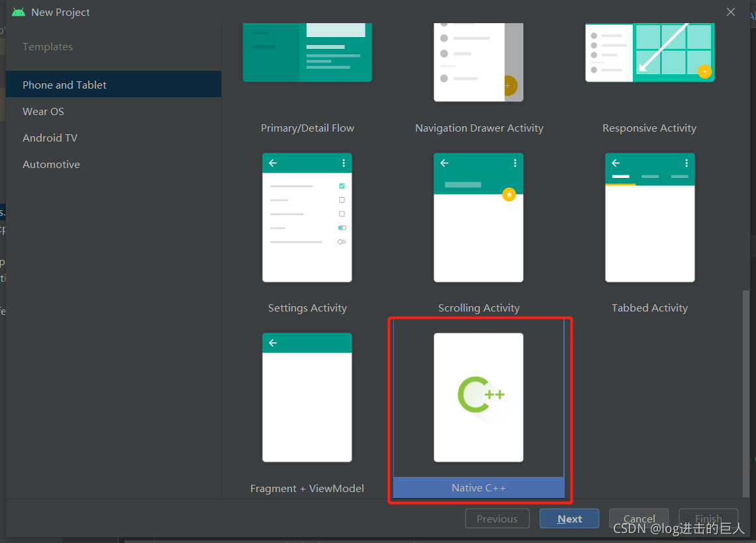Image resolution: width=756 pixels, height=543 pixels.
Task: Switch to the Wear OS category
Action: click(x=43, y=111)
